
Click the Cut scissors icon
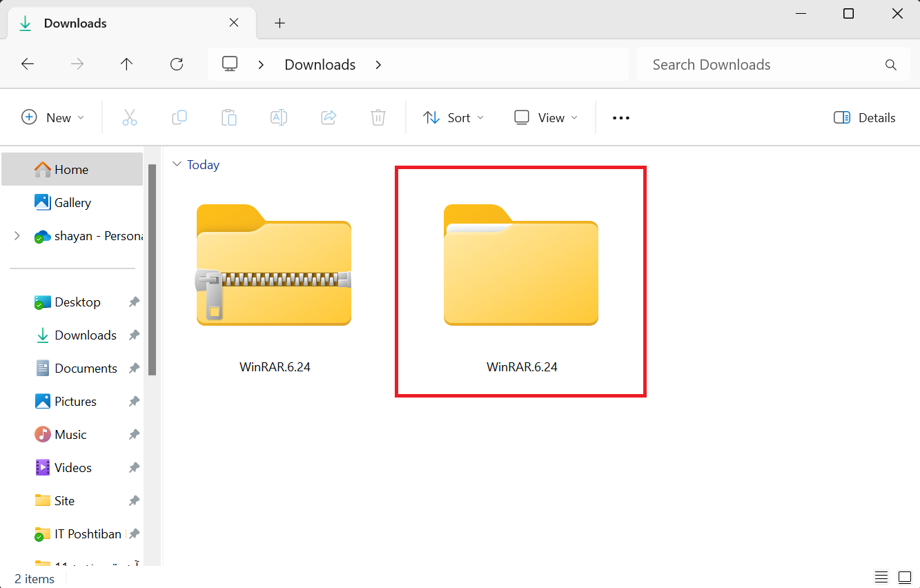point(130,118)
